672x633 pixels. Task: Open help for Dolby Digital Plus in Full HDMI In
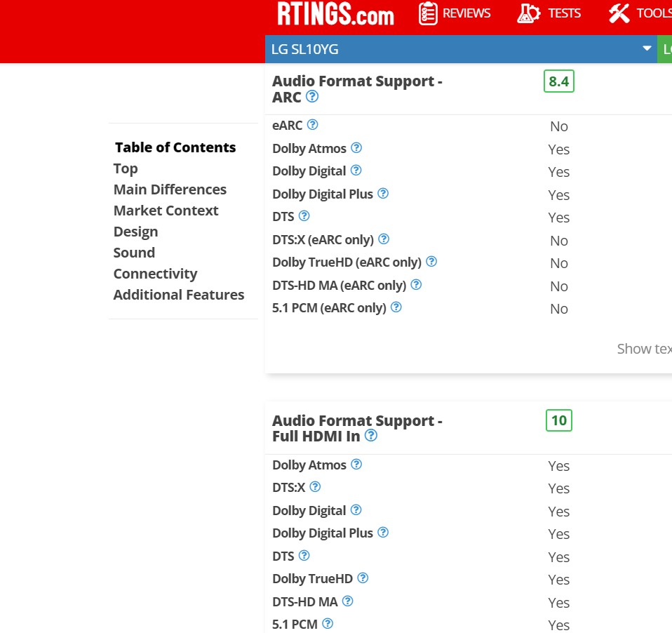(383, 533)
